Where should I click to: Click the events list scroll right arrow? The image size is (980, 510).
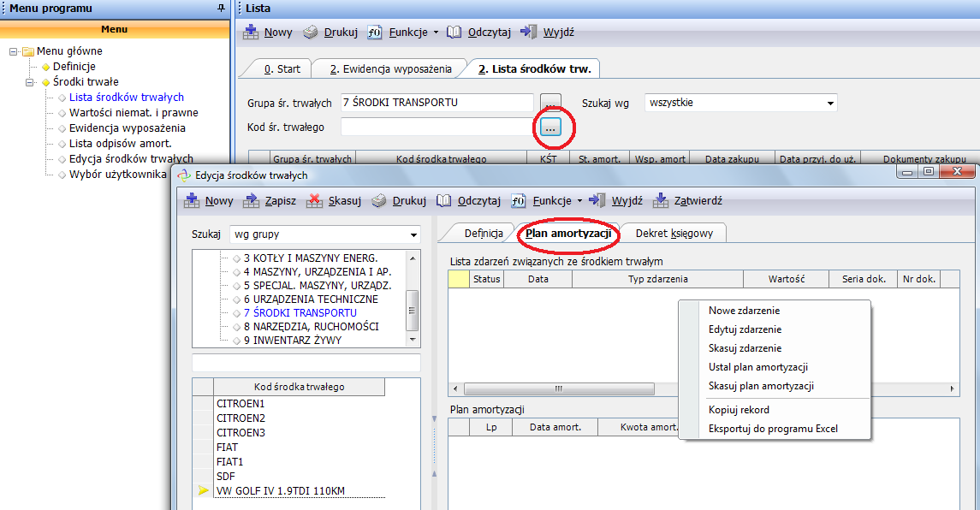coord(952,388)
